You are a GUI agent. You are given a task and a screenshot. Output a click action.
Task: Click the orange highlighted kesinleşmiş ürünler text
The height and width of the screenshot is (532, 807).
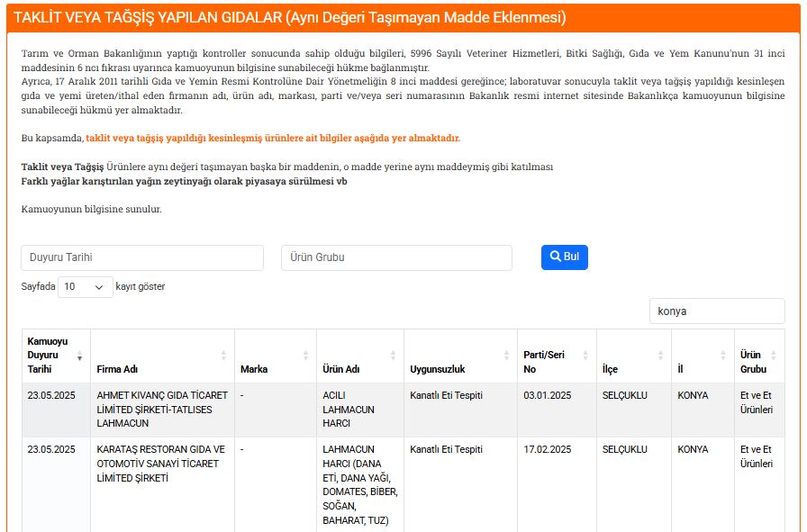[273, 138]
